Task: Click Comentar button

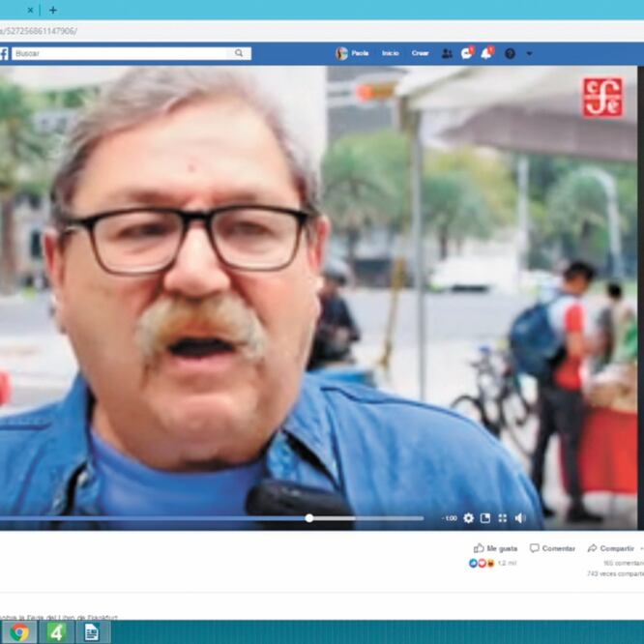Action: click(x=552, y=548)
